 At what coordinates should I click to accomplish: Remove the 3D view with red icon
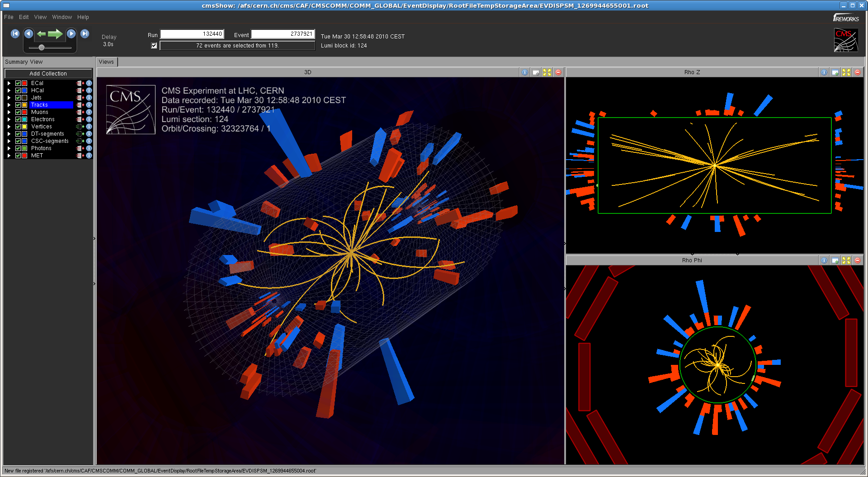558,72
